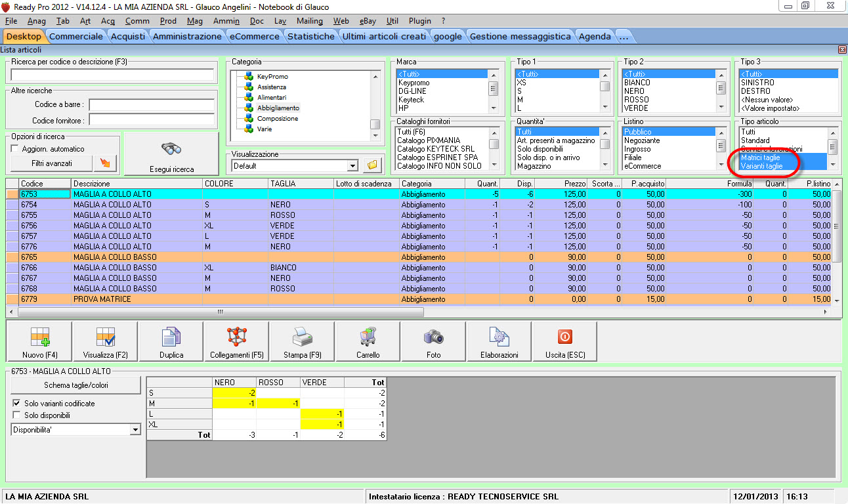Open the Disponibilita' dropdown
This screenshot has height=504, width=848.
135,430
